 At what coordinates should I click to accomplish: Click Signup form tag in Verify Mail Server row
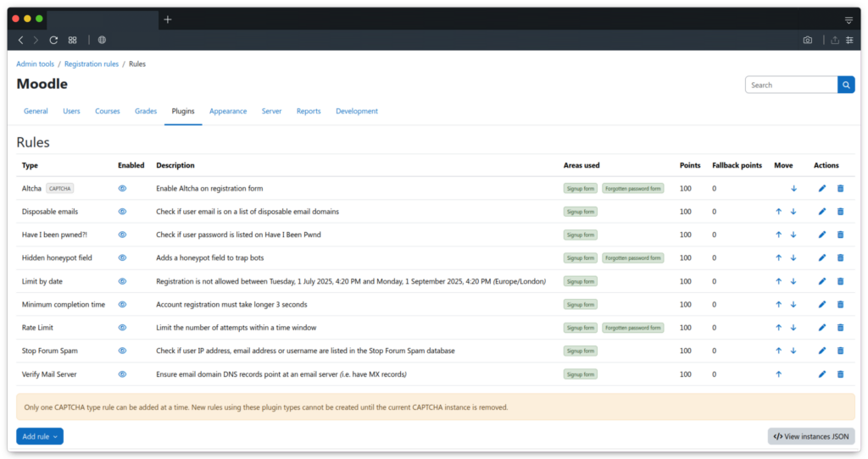pyautogui.click(x=580, y=374)
